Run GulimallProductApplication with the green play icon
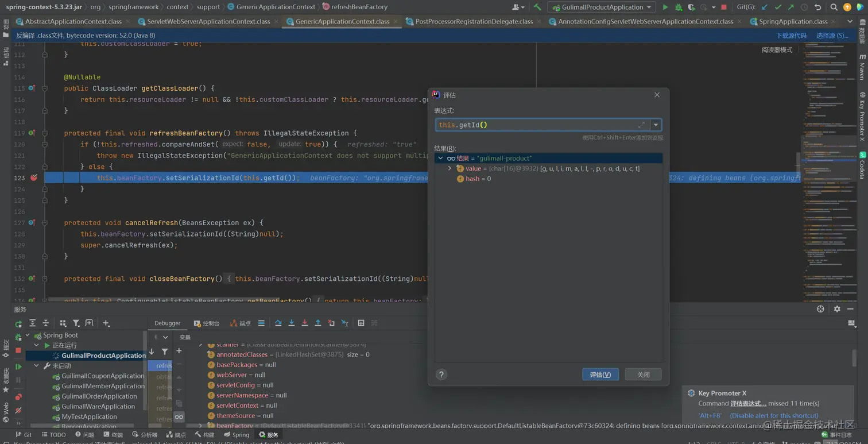This screenshot has height=444, width=868. pos(665,7)
